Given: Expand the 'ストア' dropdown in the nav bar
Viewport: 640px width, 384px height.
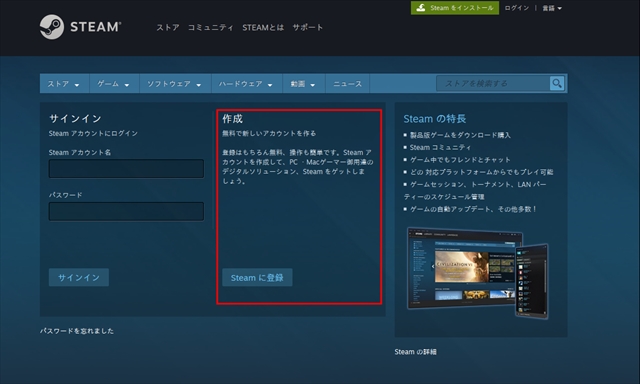Looking at the screenshot, I should (64, 84).
